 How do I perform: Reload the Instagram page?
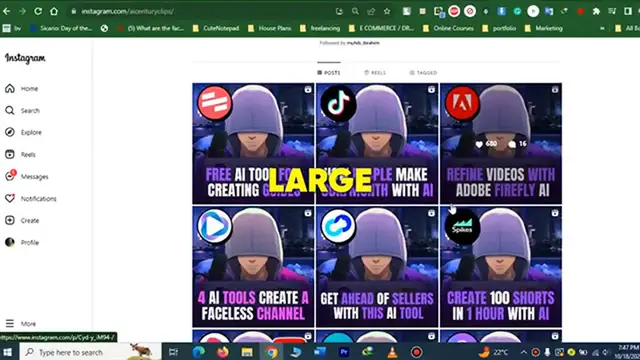(38, 11)
